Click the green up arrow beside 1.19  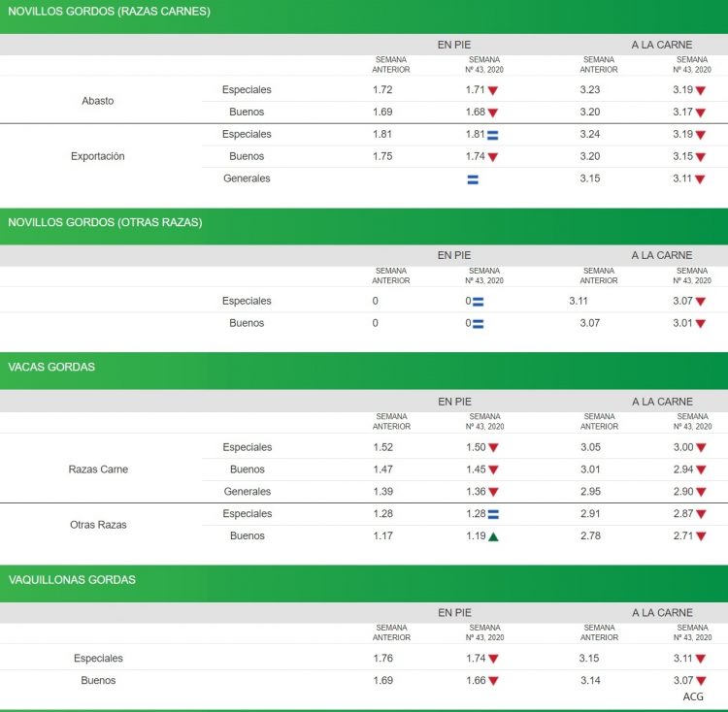[493, 536]
